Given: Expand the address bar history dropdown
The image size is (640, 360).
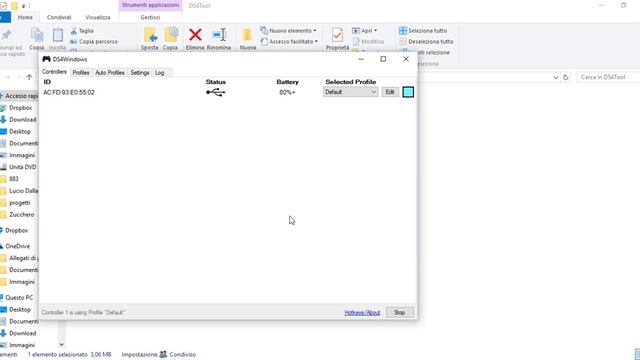Looking at the screenshot, I should point(556,78).
